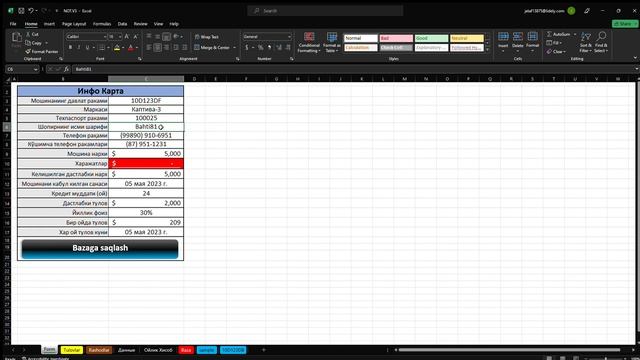Image resolution: width=640 pixels, height=360 pixels.
Task: Toggle Top Align
Action: (x=149, y=37)
